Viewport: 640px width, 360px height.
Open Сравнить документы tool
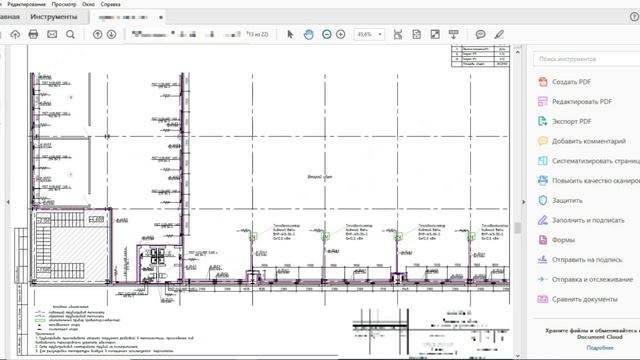[x=584, y=299]
